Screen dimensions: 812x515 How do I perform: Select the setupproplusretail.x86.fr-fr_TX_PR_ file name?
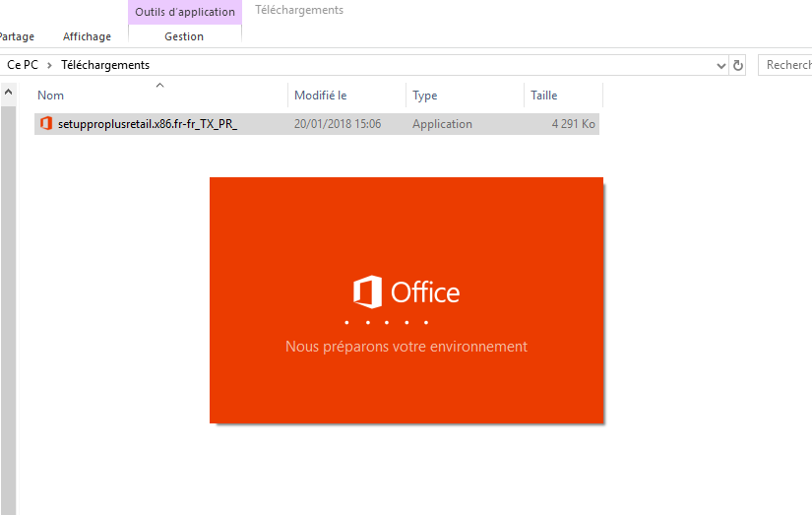click(148, 124)
